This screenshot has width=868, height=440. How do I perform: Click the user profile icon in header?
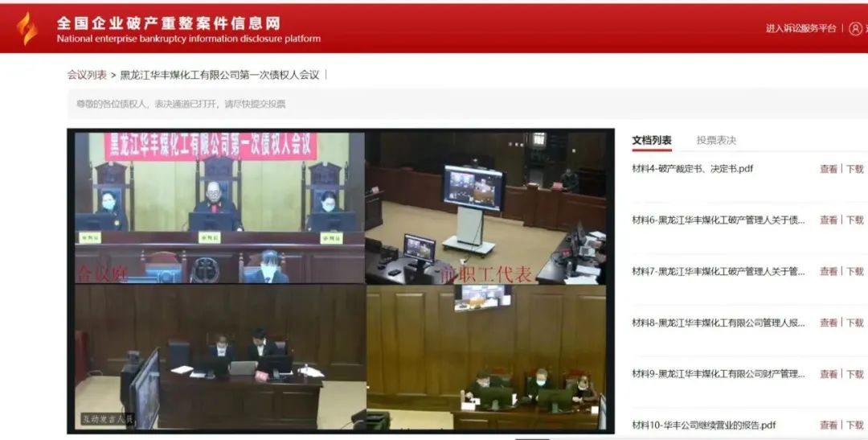[855, 28]
